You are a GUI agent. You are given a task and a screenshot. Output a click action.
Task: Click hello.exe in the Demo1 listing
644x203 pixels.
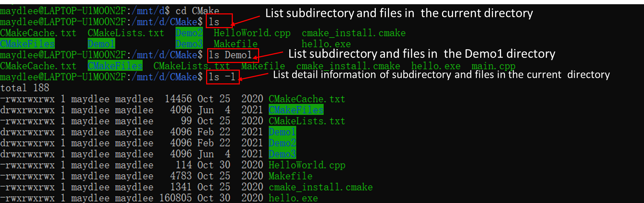[436, 66]
